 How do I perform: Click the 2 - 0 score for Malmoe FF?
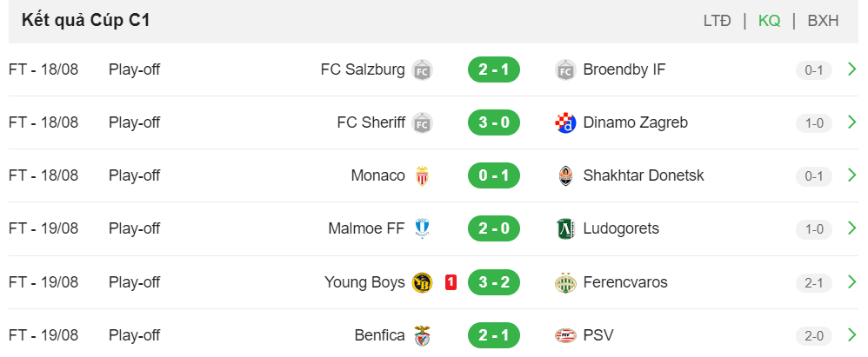(494, 228)
